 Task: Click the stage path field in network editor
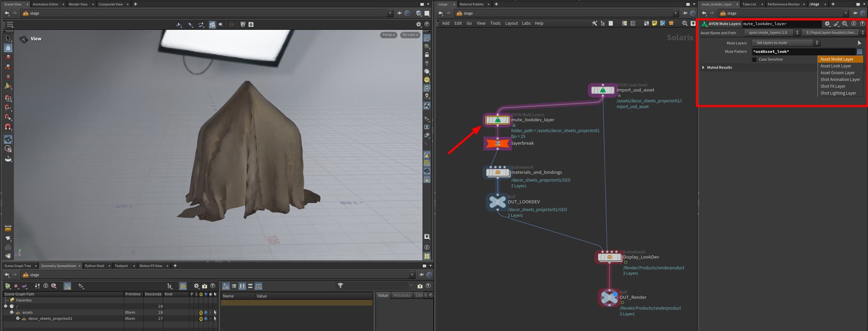567,14
